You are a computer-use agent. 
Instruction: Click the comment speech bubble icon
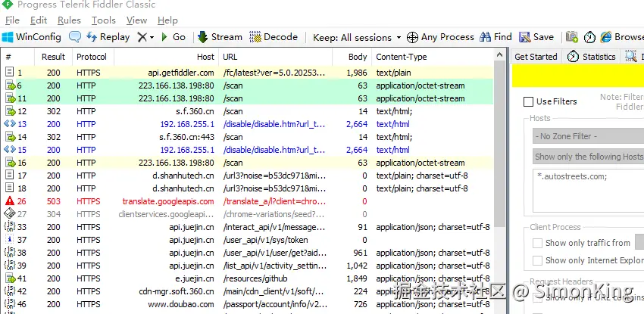[x=75, y=37]
